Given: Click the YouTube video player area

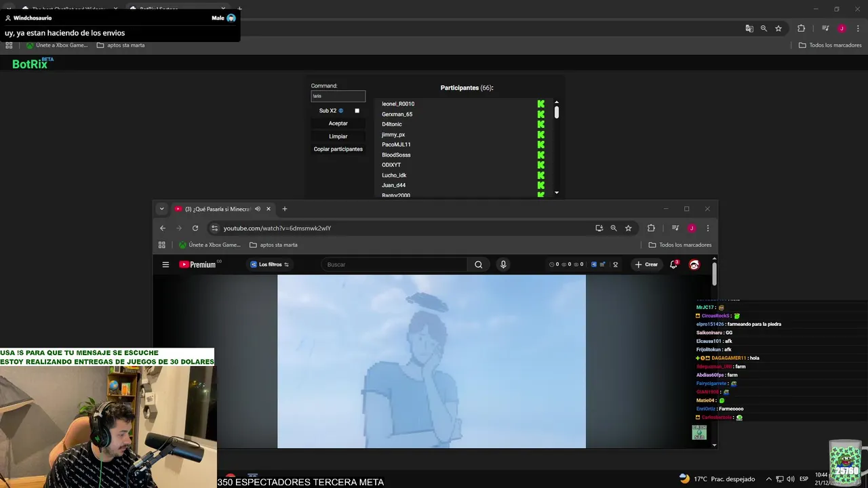Looking at the screenshot, I should (431, 361).
